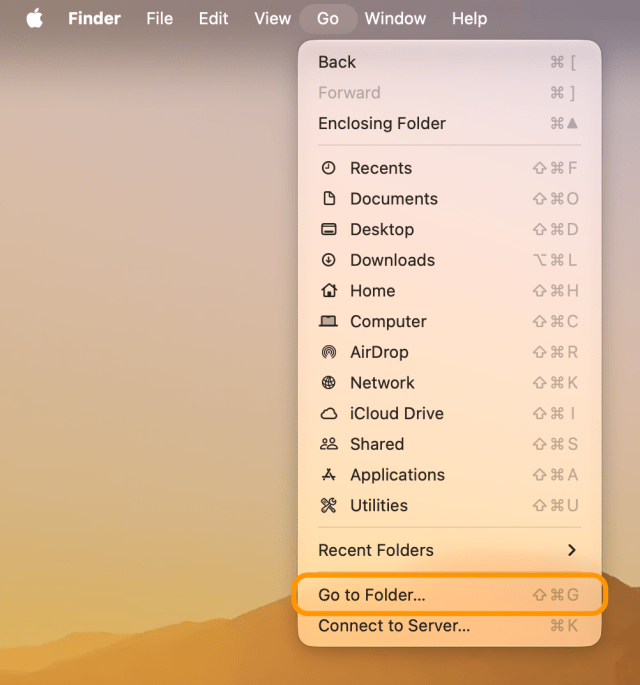Screen dimensions: 640x685
Task: Click the Downloads arrow icon
Action: pos(329,260)
